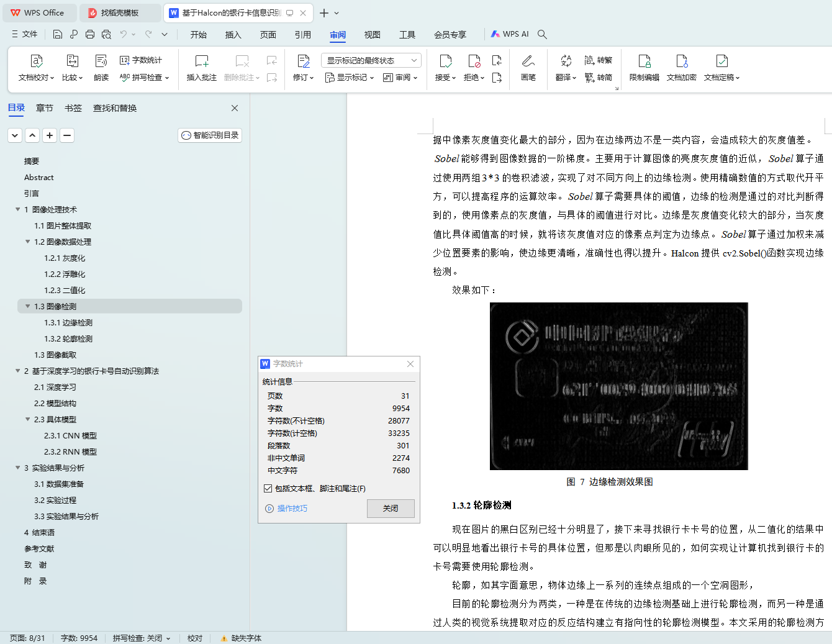
Task: Click the print icon in the quick access bar
Action: pyautogui.click(x=90, y=34)
